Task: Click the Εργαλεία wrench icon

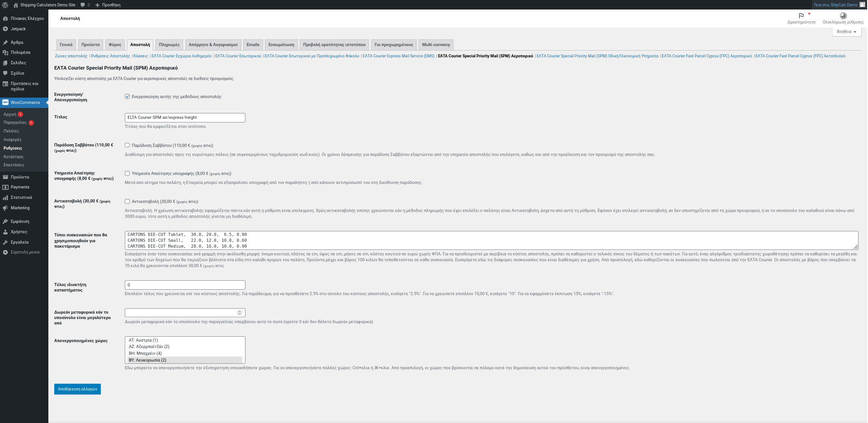Action: click(5, 242)
